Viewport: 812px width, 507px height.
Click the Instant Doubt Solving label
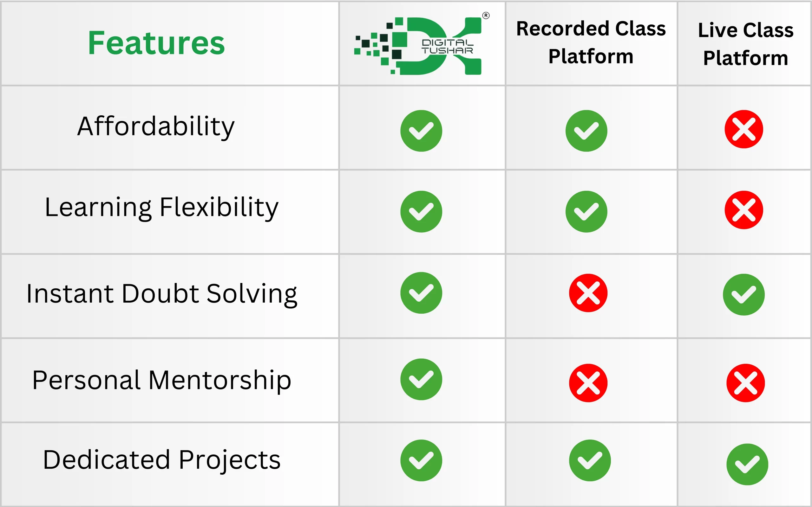[162, 294]
